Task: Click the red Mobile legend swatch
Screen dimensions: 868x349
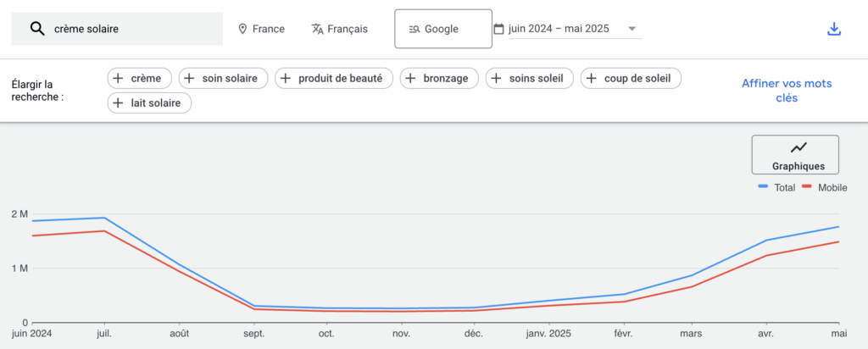Action: click(807, 187)
